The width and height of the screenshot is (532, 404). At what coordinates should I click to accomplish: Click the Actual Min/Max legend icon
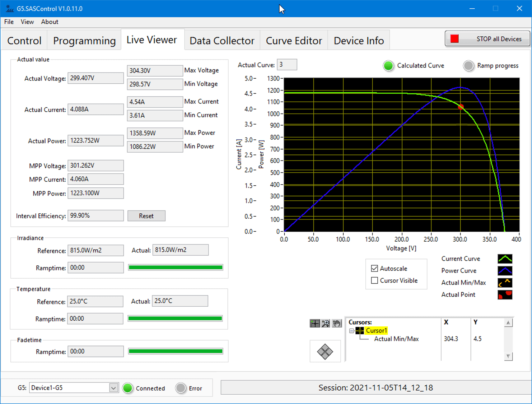(505, 283)
